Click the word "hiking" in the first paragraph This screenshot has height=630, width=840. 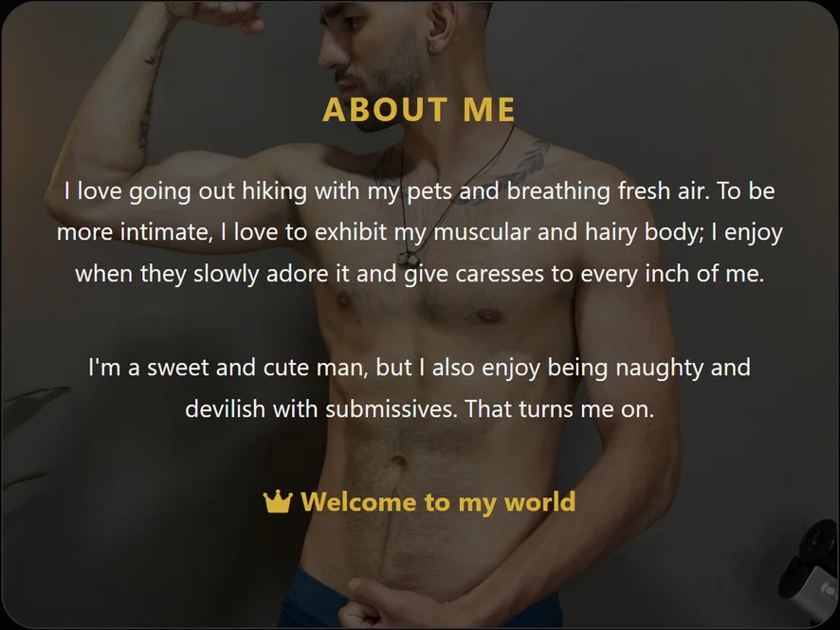click(274, 191)
